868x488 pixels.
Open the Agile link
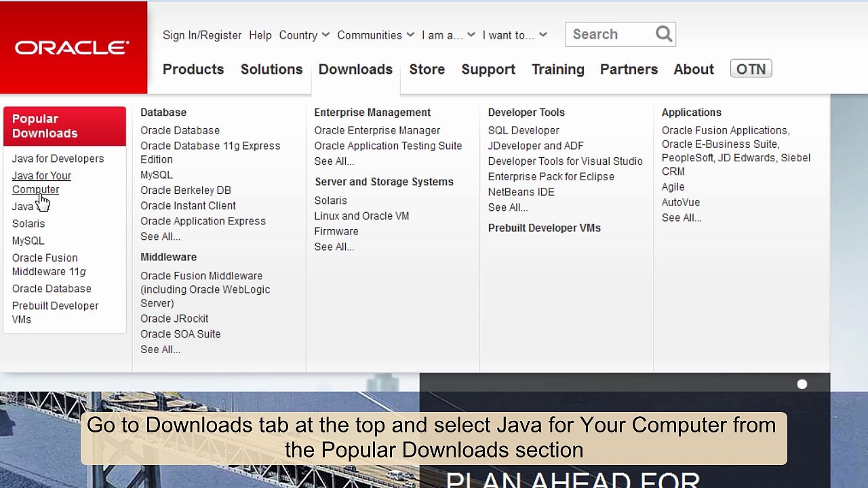tap(673, 187)
